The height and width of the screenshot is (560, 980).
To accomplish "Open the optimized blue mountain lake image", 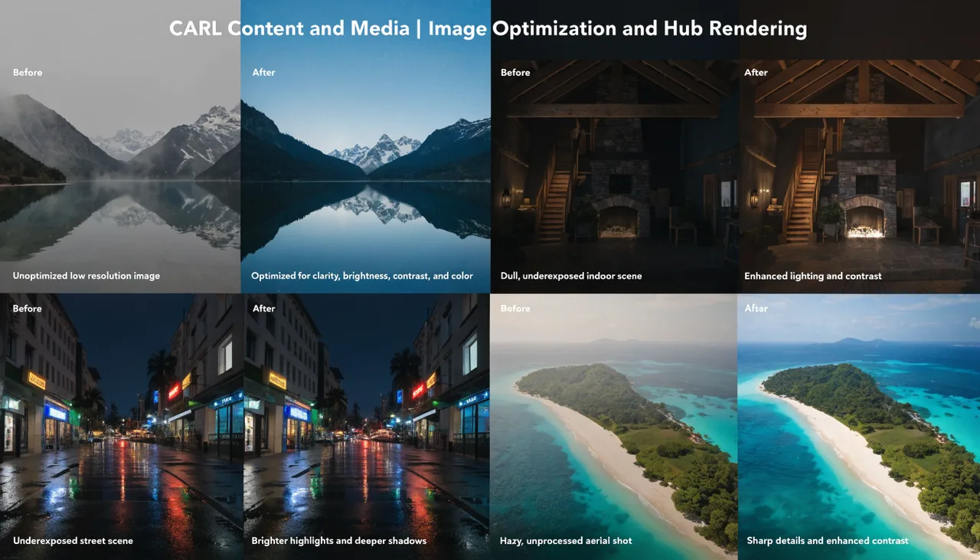I will point(366,147).
